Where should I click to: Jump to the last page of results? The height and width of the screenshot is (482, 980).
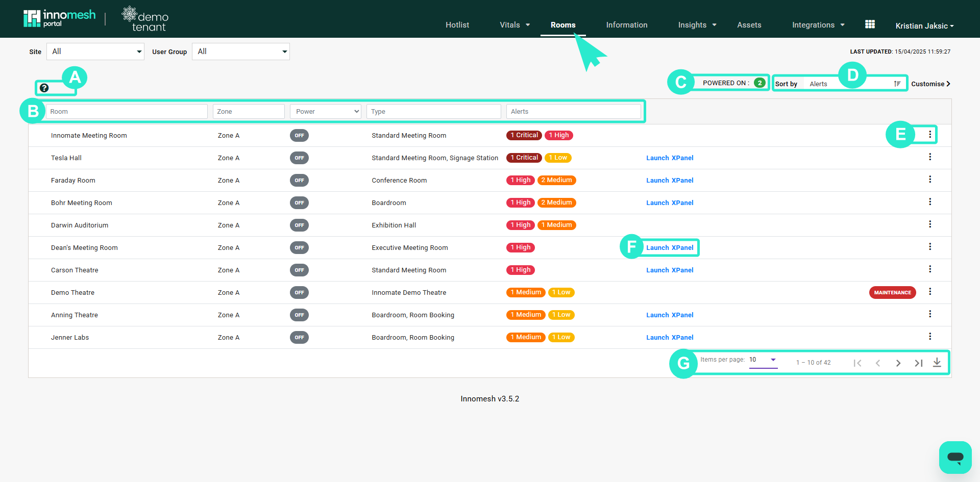(919, 363)
